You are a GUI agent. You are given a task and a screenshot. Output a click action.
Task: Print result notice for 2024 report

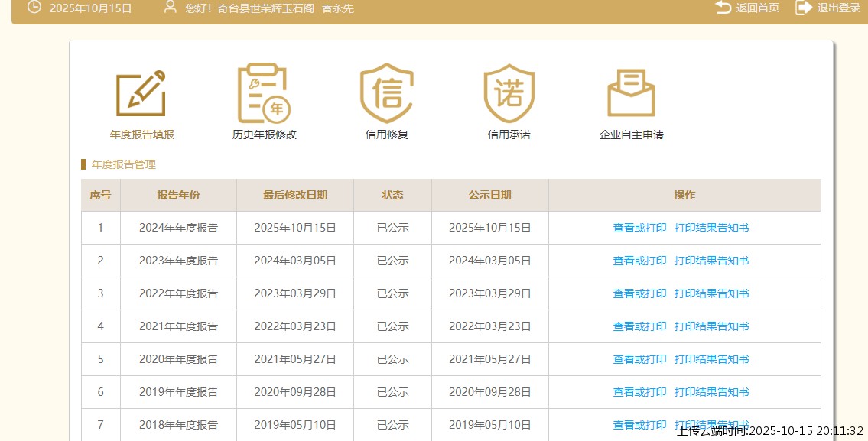click(711, 228)
